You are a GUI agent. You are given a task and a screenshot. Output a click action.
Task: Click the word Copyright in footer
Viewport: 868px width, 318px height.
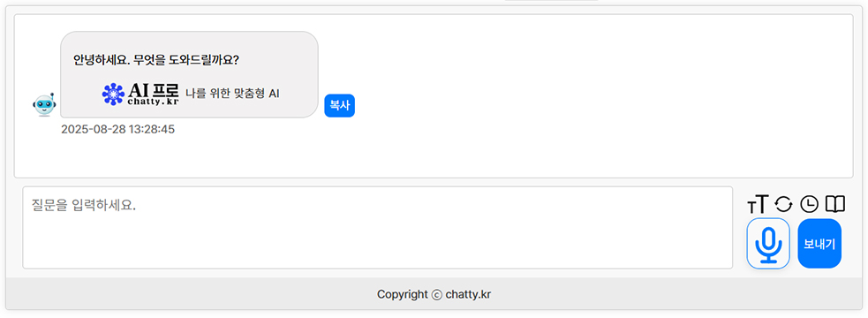pyautogui.click(x=403, y=295)
